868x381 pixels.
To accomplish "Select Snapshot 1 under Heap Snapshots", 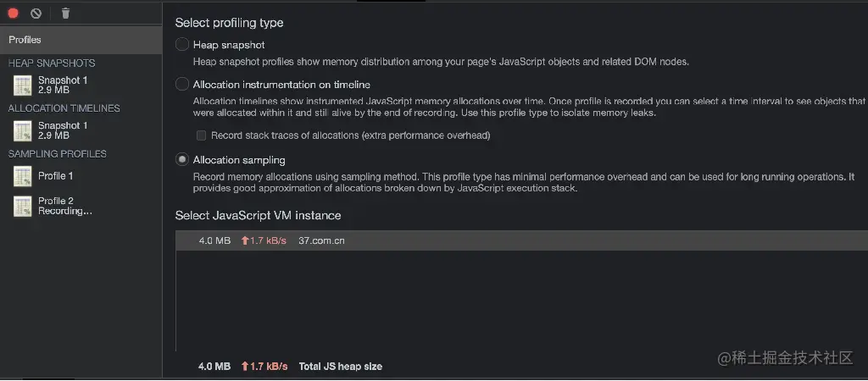I will pos(63,85).
